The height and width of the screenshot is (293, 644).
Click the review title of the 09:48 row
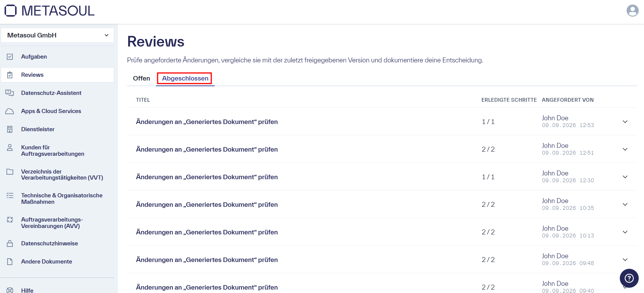point(207,260)
